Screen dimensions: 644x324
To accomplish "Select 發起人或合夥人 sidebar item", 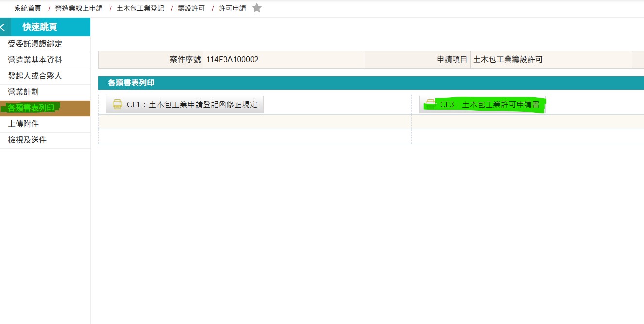I will tap(35, 76).
